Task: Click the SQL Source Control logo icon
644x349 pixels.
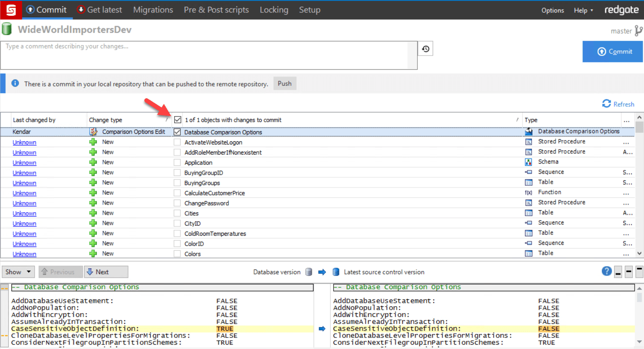Action: point(11,9)
